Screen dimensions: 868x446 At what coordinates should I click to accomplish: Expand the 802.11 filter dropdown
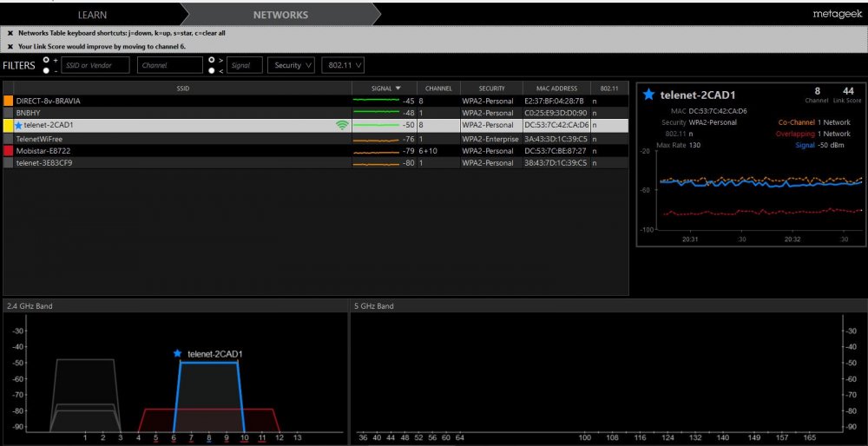pos(342,65)
